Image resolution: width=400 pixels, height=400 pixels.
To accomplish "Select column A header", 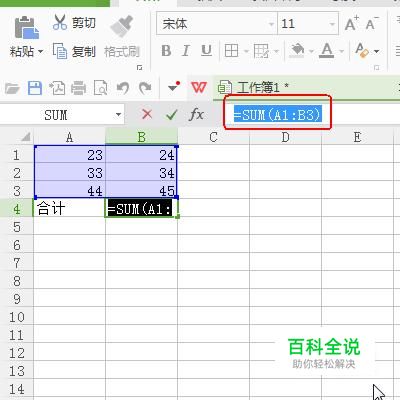I will (x=69, y=137).
